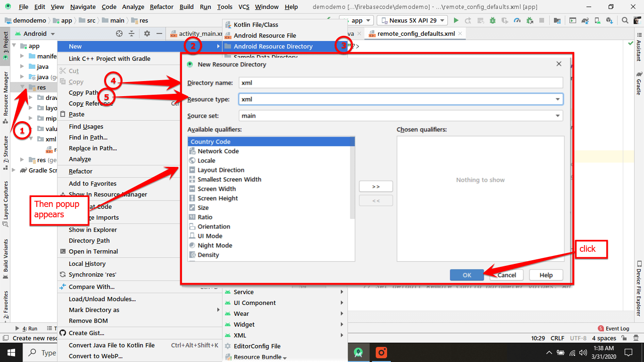Collapse the res folder node

(22, 87)
